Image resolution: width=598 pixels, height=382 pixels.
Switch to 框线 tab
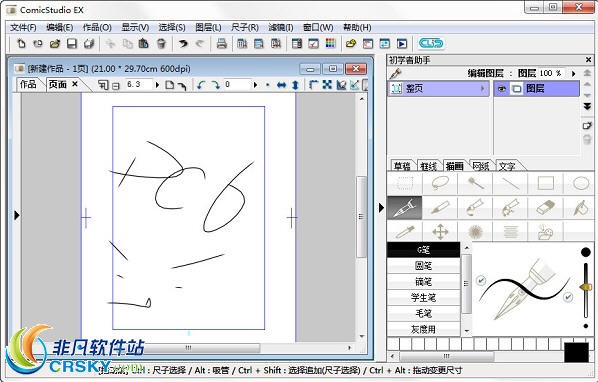click(428, 166)
